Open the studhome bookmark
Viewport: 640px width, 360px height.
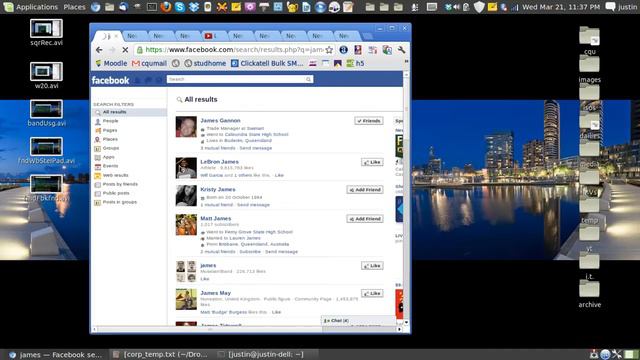click(x=205, y=63)
